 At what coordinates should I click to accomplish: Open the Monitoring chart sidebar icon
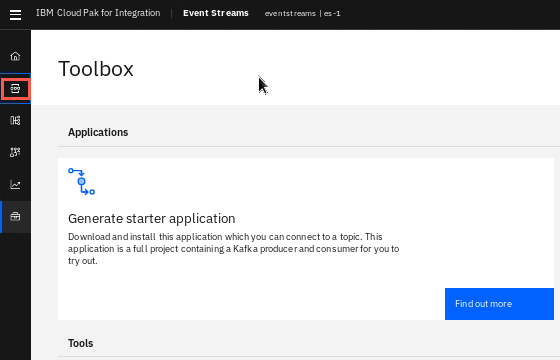click(15, 185)
